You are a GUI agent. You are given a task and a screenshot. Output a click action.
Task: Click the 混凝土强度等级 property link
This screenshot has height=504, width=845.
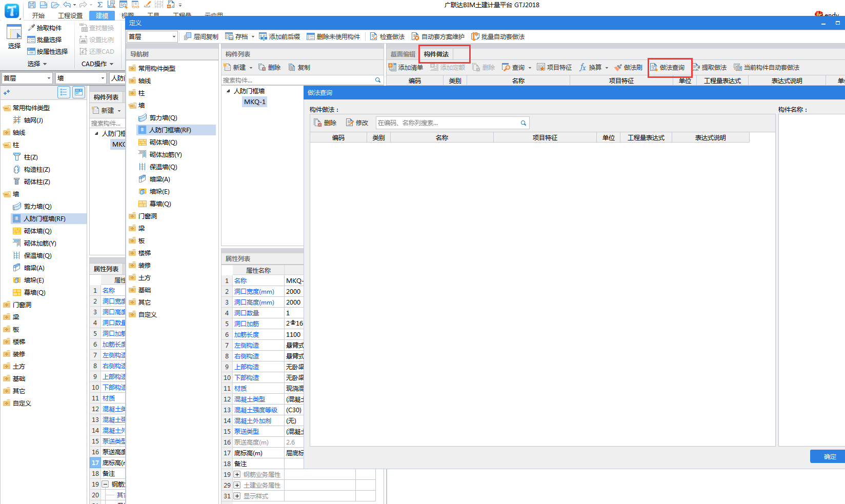[256, 410]
